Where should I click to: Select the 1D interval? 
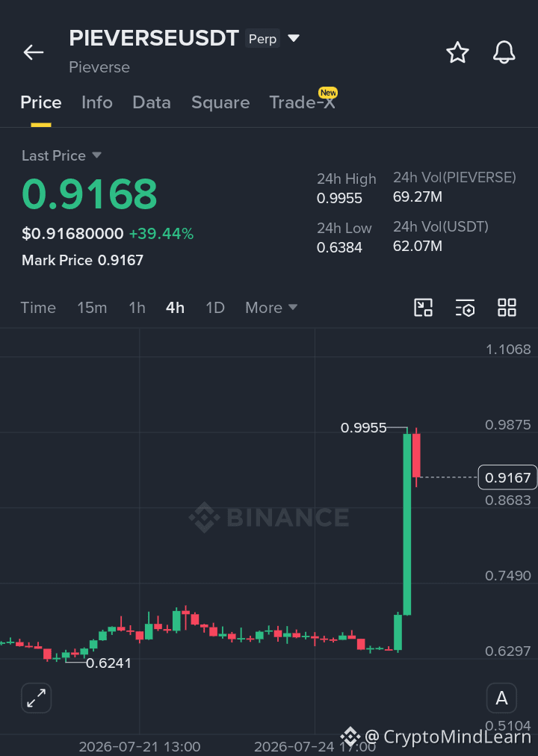click(x=215, y=308)
